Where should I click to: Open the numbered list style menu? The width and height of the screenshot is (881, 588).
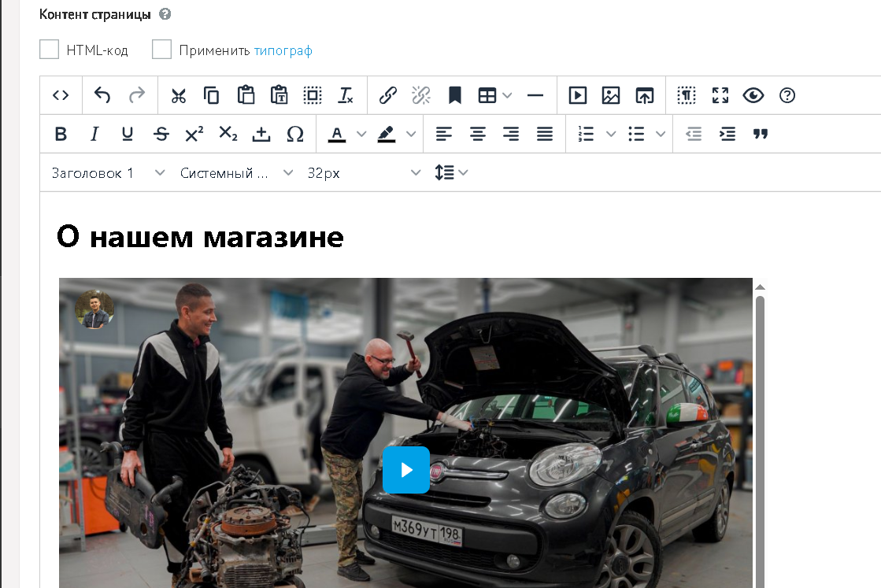pos(611,134)
